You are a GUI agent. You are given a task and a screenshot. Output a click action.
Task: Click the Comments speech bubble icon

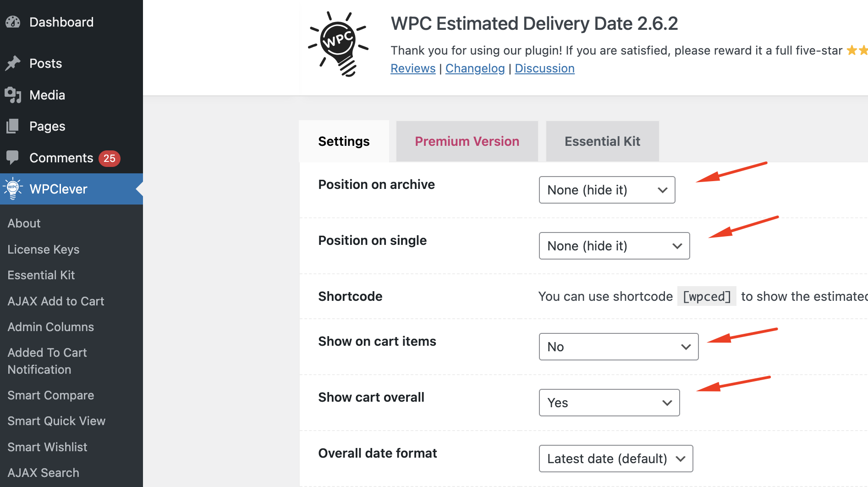tap(13, 158)
